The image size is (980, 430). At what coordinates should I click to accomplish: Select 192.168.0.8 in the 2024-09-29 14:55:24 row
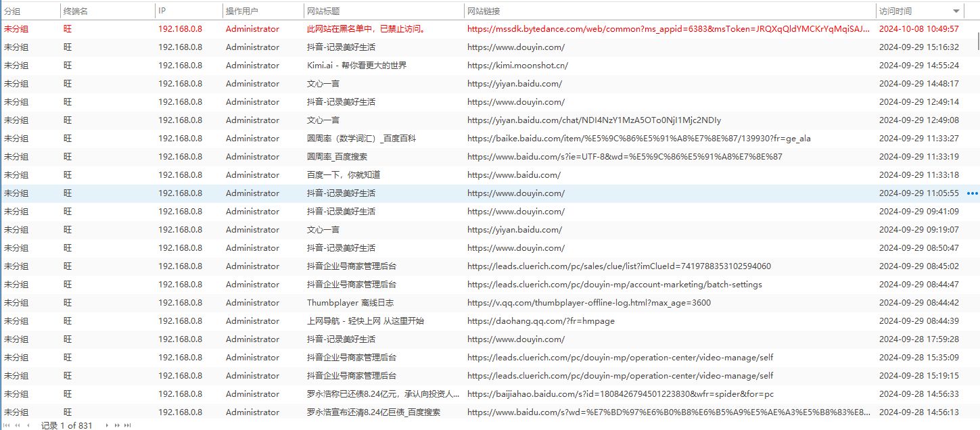point(180,66)
